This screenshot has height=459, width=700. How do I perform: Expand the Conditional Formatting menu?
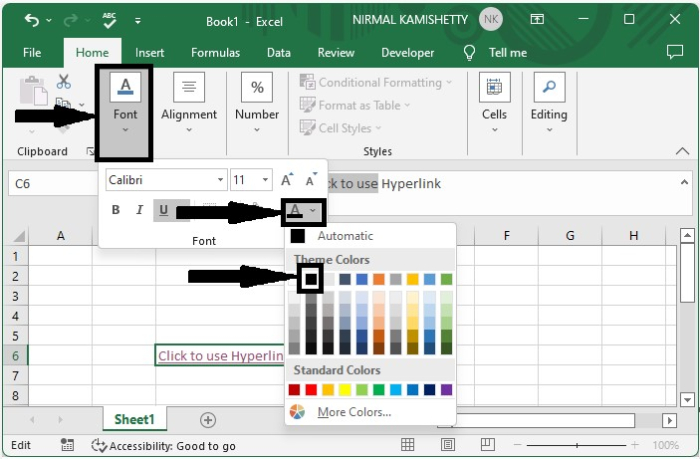click(x=376, y=82)
